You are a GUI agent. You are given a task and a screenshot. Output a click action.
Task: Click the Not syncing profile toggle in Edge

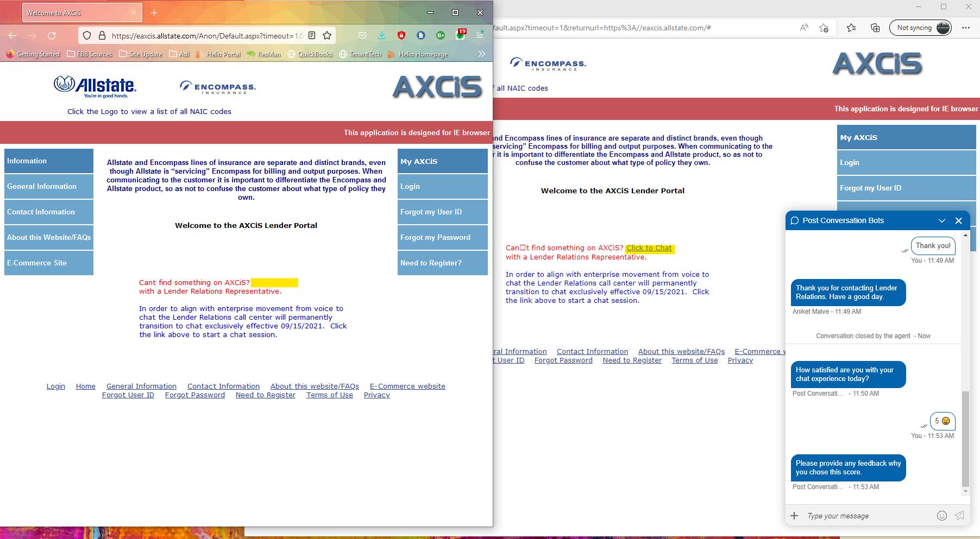point(920,27)
